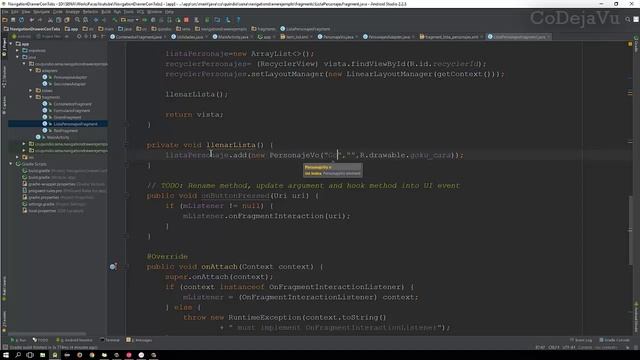The height and width of the screenshot is (360, 640).
Task: Click the NavigationDrawerConTabs breadcrumb
Action: (31, 29)
